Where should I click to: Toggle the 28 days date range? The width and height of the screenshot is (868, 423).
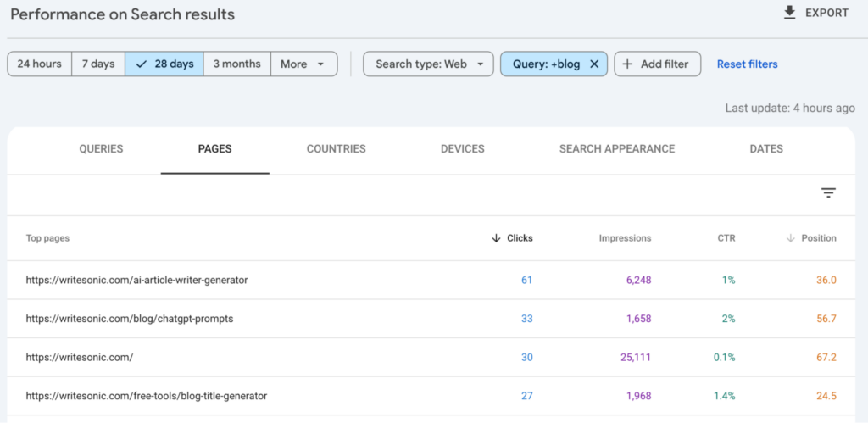pos(164,64)
